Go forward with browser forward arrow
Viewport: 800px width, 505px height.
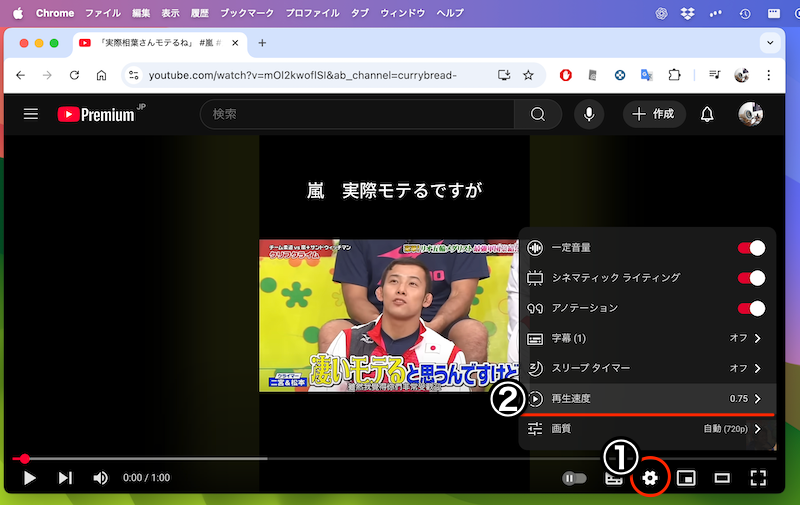[x=47, y=75]
